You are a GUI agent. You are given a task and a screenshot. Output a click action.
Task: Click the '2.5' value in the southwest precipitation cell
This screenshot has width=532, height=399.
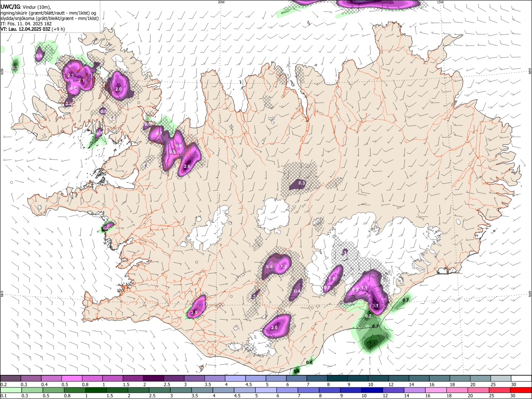[194, 313]
